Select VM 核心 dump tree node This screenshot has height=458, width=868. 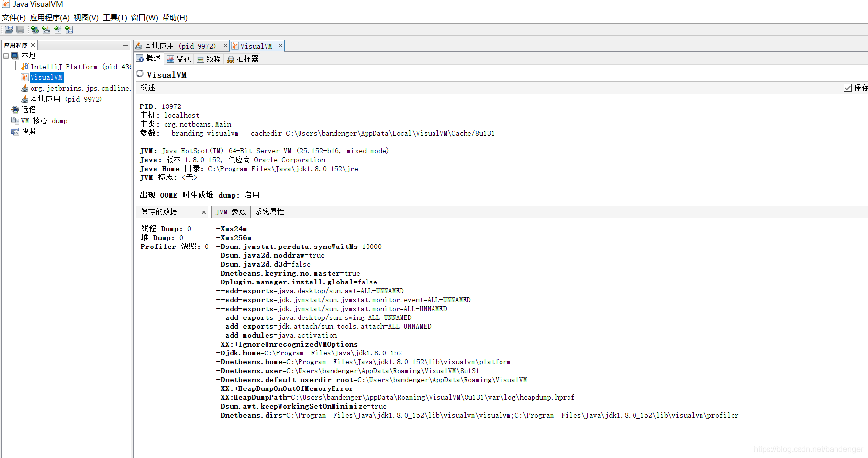(x=44, y=121)
